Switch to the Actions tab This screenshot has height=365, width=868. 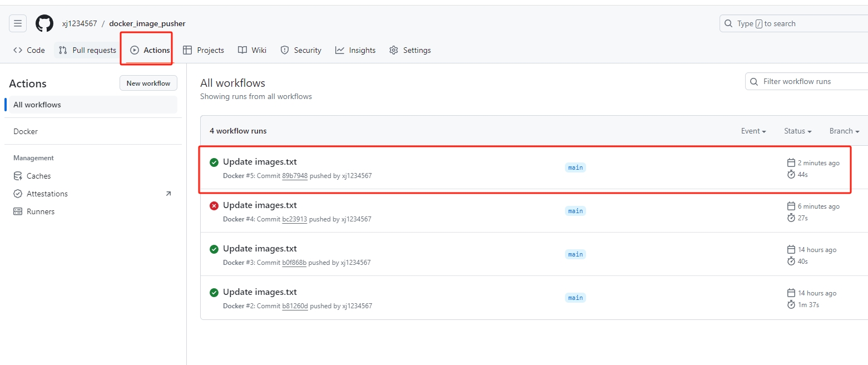coord(147,50)
